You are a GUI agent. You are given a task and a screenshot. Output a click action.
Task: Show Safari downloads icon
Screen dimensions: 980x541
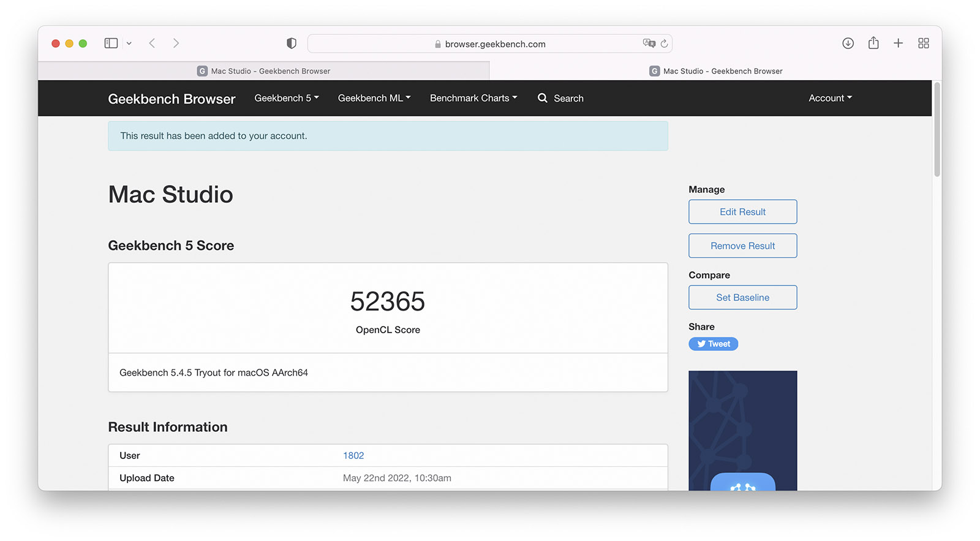[848, 43]
